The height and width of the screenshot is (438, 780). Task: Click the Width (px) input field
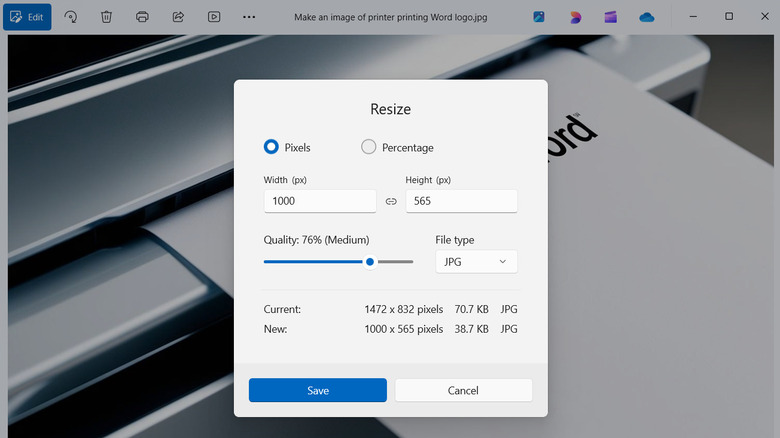point(320,201)
